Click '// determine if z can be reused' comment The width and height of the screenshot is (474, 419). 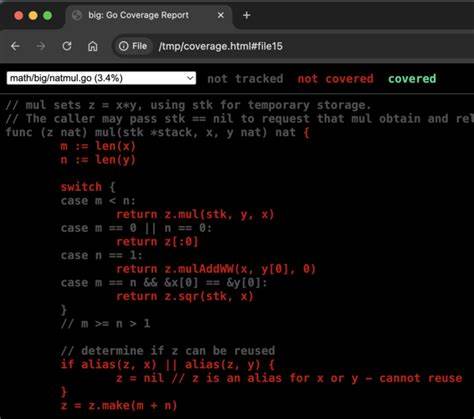(x=168, y=351)
